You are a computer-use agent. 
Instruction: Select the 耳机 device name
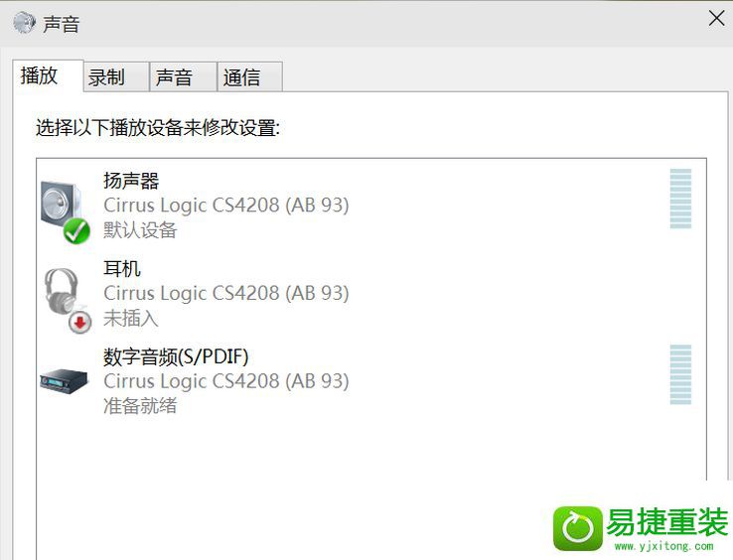pos(122,269)
